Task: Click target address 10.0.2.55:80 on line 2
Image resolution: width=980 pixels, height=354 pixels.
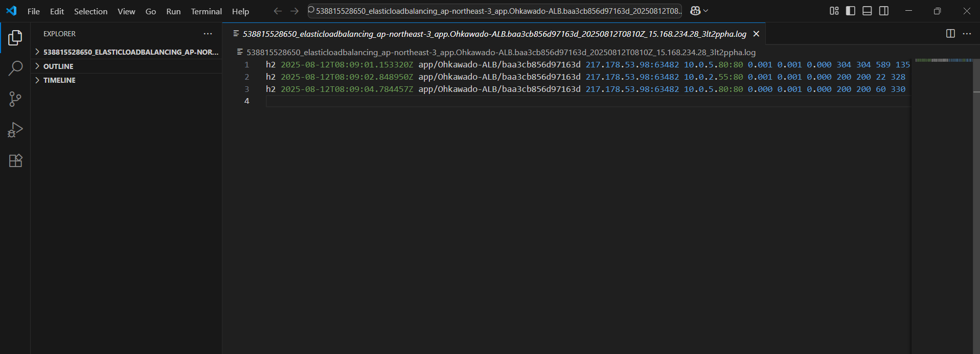Action: 713,77
